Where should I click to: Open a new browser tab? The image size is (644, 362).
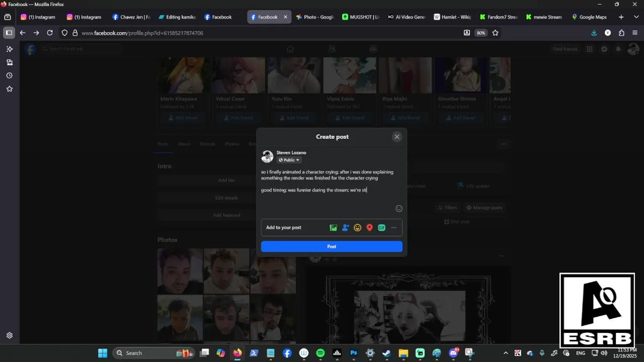tap(621, 17)
